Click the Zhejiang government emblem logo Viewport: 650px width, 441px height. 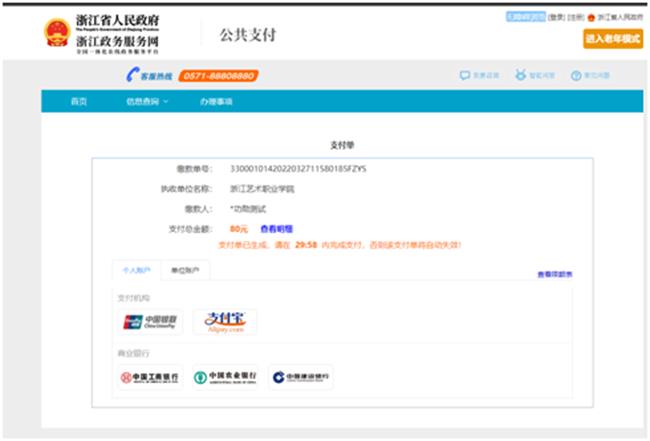click(x=56, y=33)
